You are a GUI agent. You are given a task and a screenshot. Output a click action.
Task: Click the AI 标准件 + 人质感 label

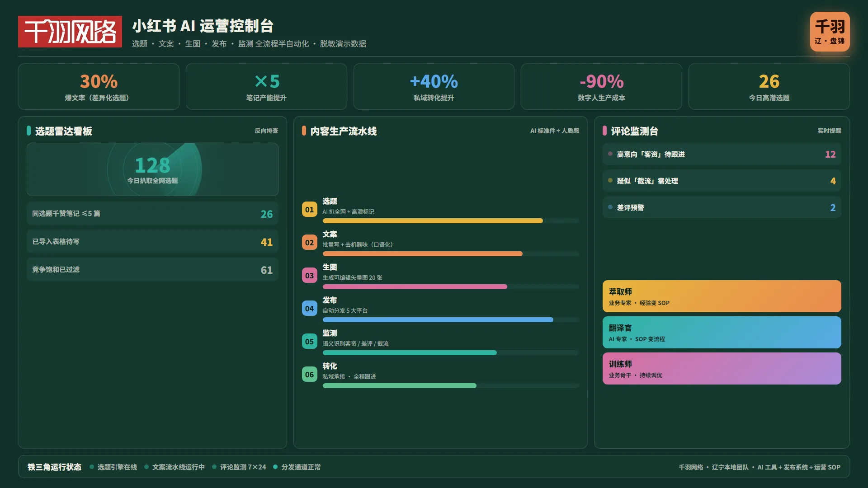555,131
